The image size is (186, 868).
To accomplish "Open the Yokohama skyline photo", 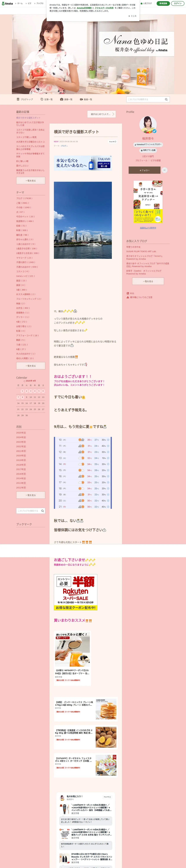I will click(83, 220).
